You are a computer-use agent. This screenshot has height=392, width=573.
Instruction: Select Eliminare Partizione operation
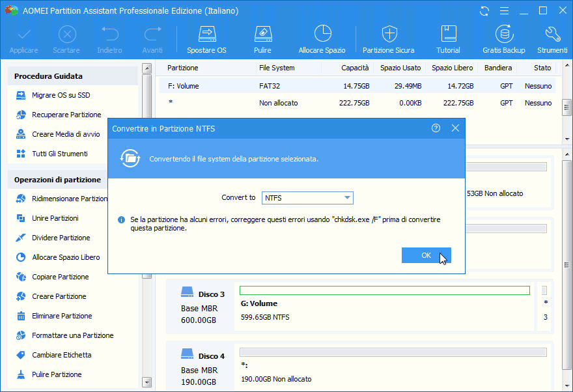(x=54, y=316)
